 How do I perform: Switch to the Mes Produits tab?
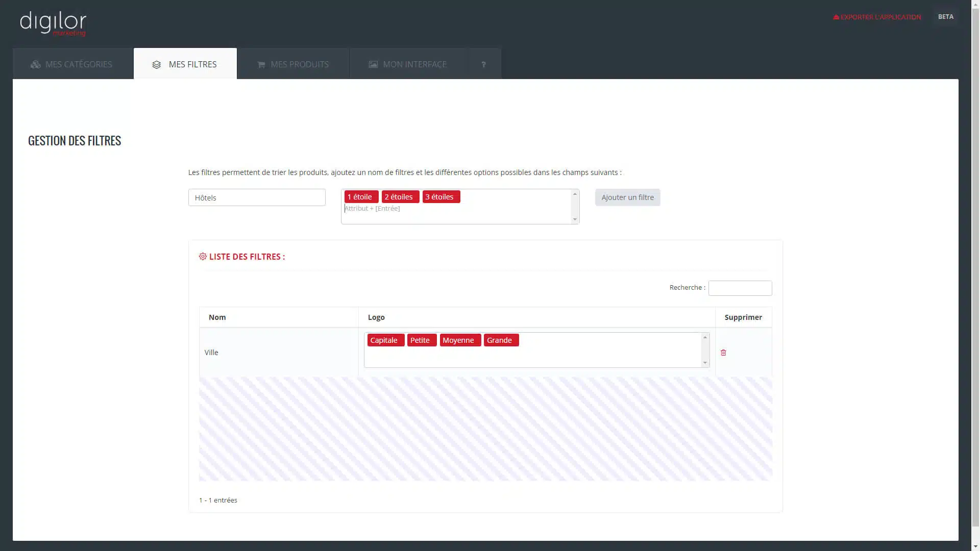tap(293, 64)
